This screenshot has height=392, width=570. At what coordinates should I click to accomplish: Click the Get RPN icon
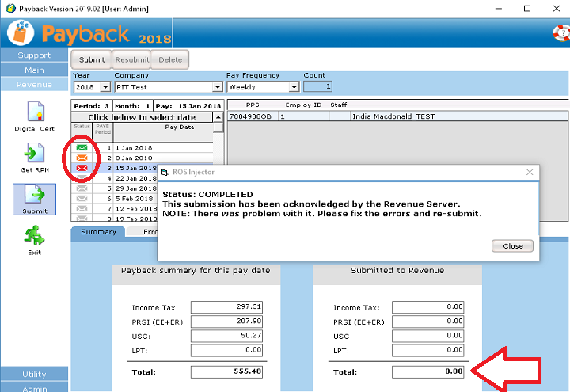34,153
